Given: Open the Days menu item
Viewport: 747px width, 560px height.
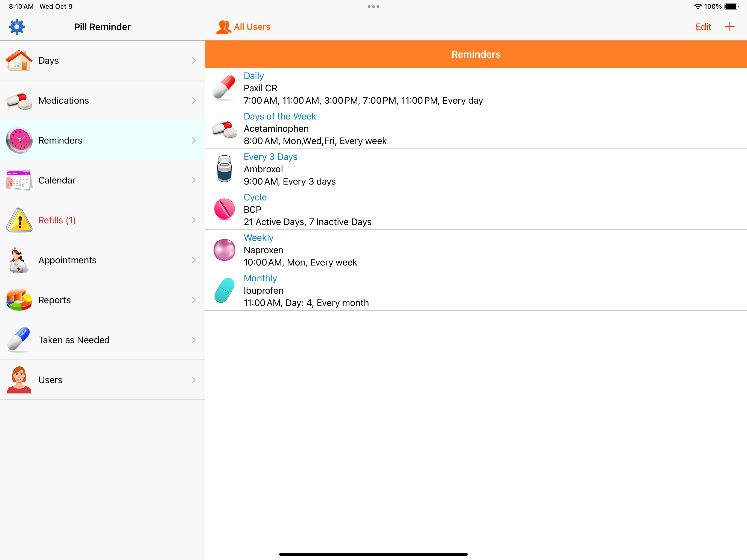Looking at the screenshot, I should [x=102, y=60].
